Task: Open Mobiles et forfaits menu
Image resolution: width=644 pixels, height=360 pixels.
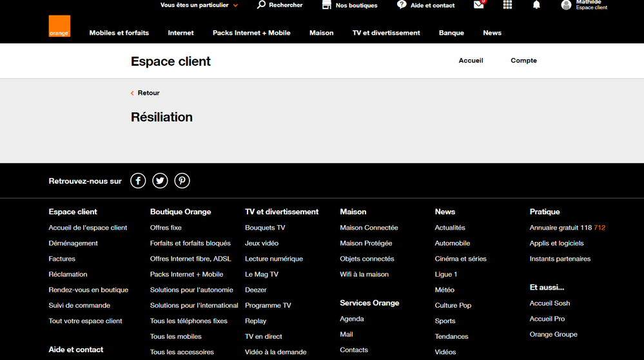Action: click(119, 33)
